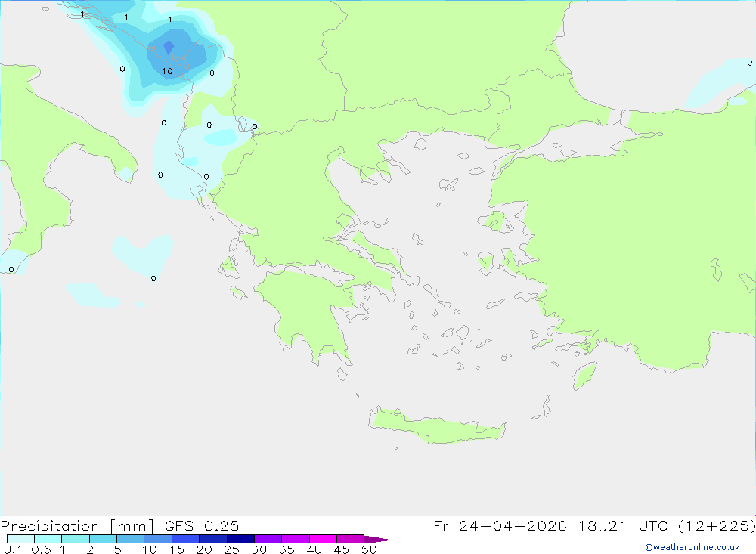Click the dark blue 20-25 mm legend swatch

point(213,539)
